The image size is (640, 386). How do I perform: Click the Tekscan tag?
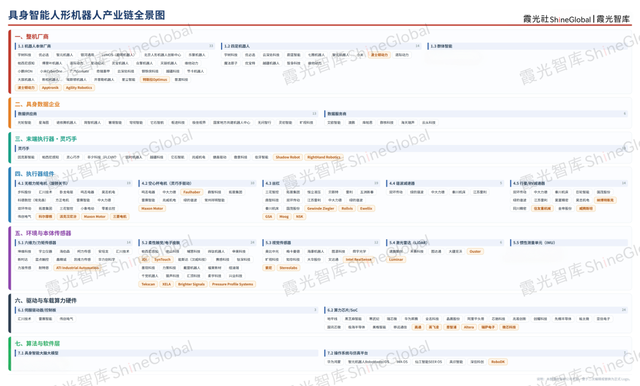(x=148, y=284)
